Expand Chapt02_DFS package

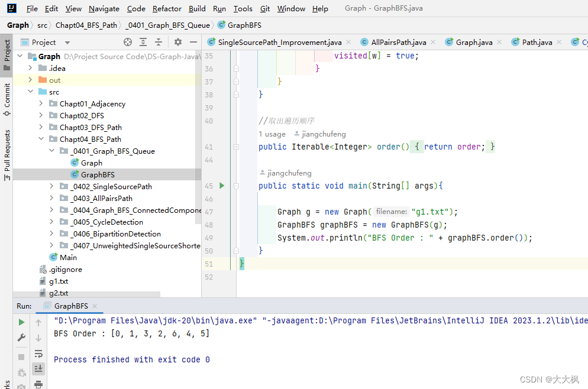[41, 115]
